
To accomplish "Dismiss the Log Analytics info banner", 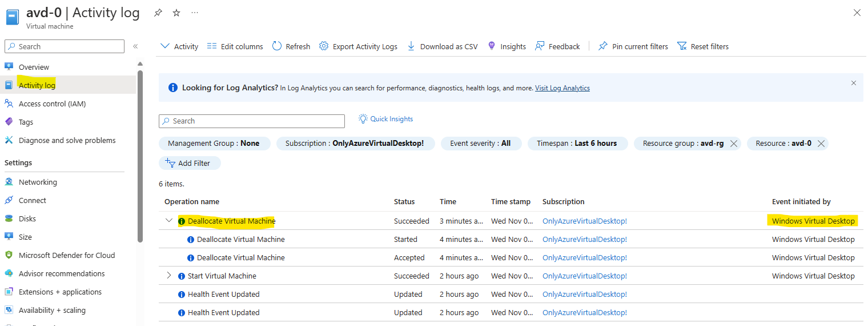I will click(x=854, y=83).
